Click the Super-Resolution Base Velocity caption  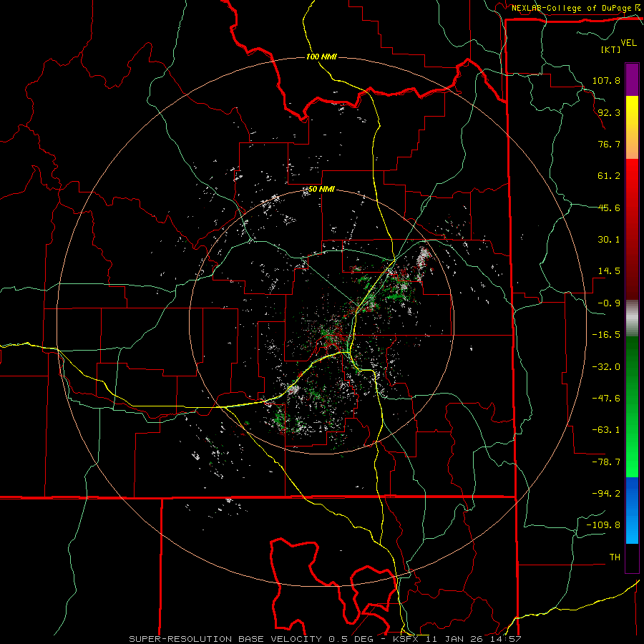[x=325, y=639]
